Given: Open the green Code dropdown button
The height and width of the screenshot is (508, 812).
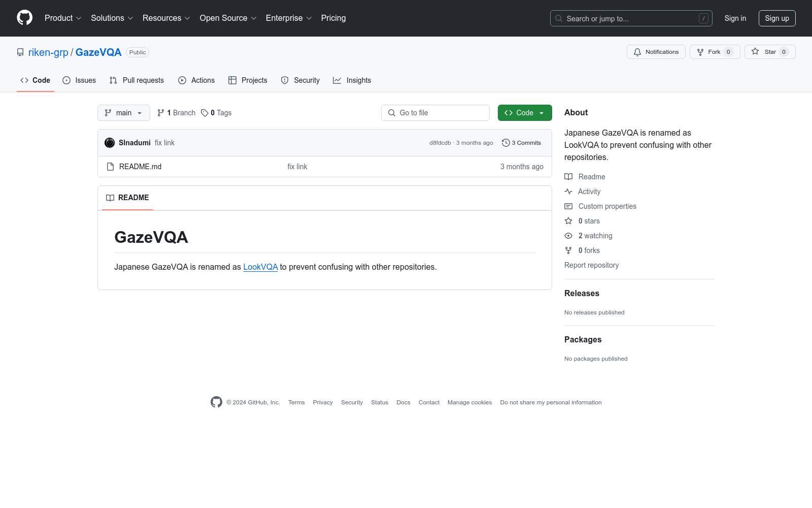Looking at the screenshot, I should click(x=525, y=113).
